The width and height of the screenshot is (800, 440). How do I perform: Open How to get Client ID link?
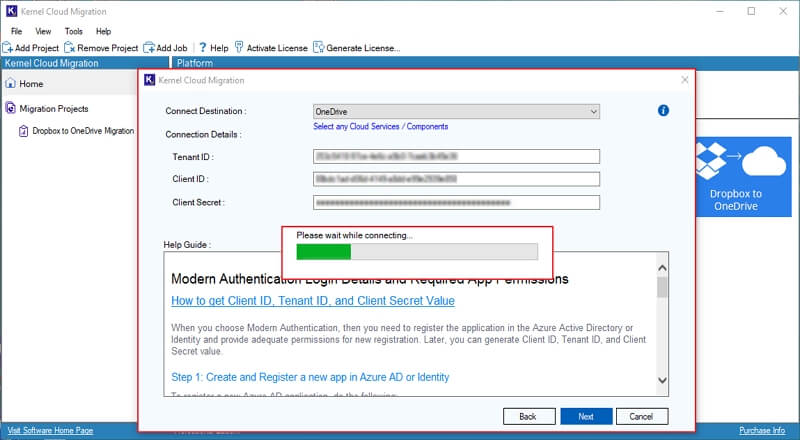pos(313,301)
